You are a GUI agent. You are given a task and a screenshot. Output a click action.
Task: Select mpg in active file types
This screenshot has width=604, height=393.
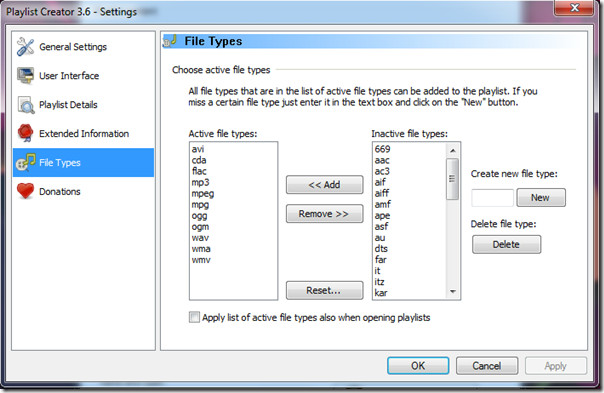tap(233, 205)
